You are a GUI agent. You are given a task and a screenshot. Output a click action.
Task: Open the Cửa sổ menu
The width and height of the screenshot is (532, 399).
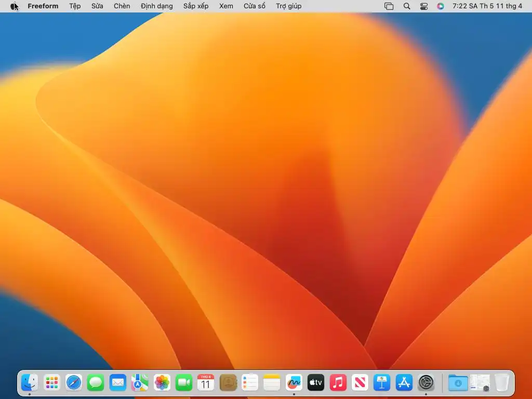(254, 6)
